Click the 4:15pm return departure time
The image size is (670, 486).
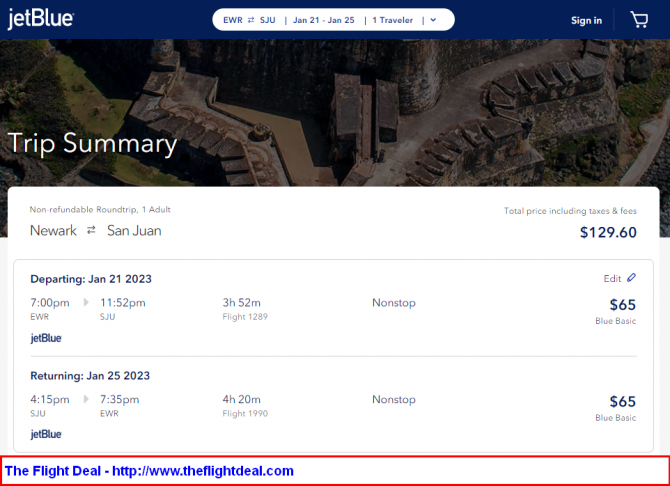[x=50, y=400]
